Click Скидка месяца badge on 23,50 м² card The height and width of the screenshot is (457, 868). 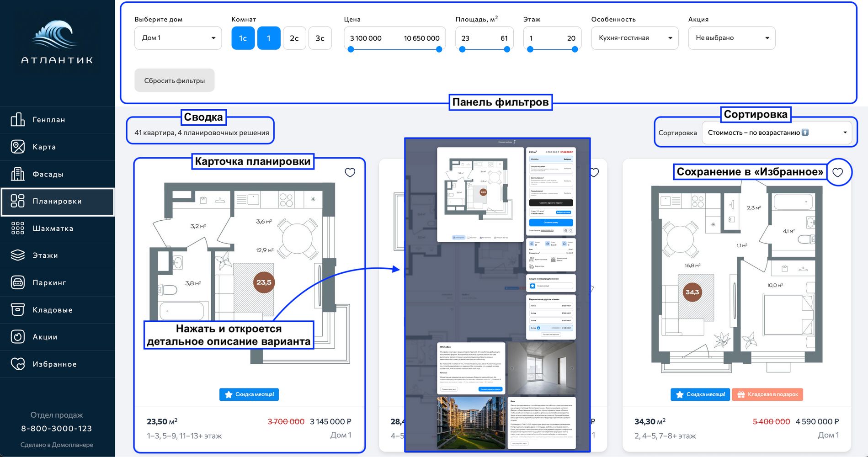coord(249,394)
